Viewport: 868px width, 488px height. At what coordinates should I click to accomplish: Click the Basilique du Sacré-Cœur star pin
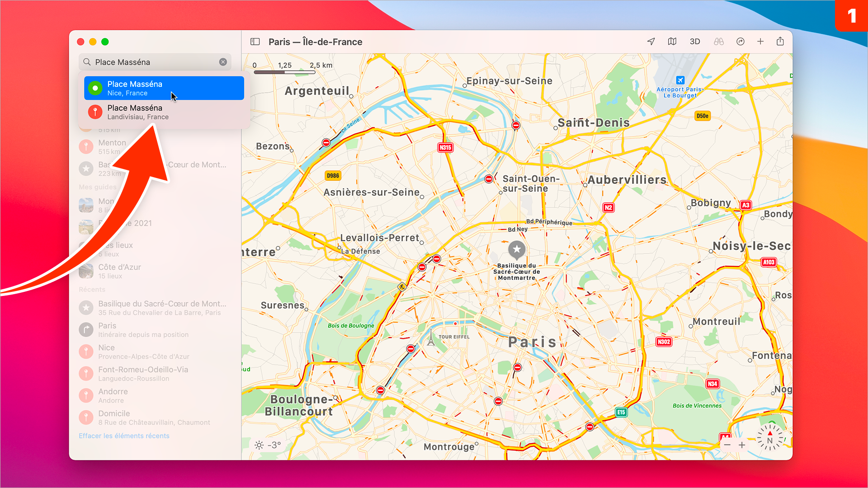click(517, 249)
